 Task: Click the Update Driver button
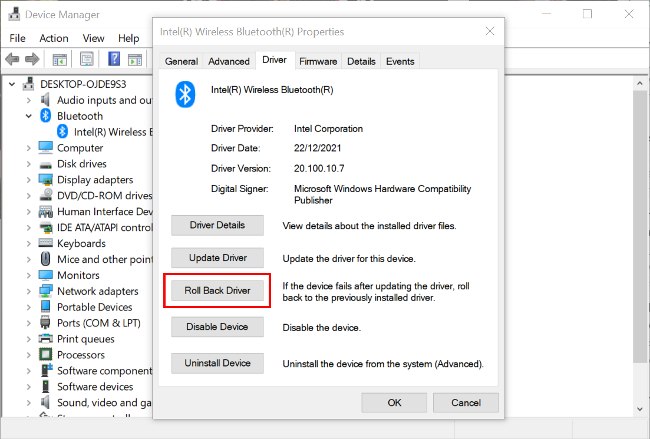pos(217,258)
